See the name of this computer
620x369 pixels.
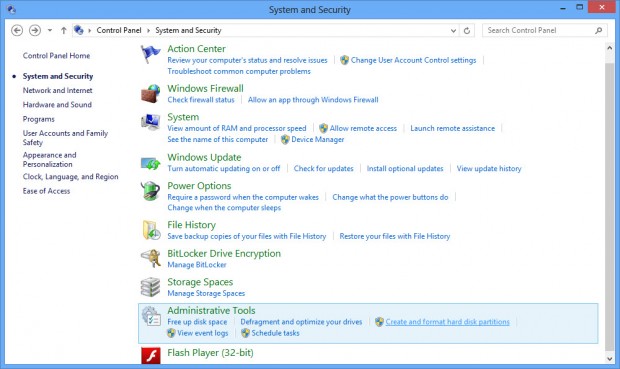click(217, 139)
